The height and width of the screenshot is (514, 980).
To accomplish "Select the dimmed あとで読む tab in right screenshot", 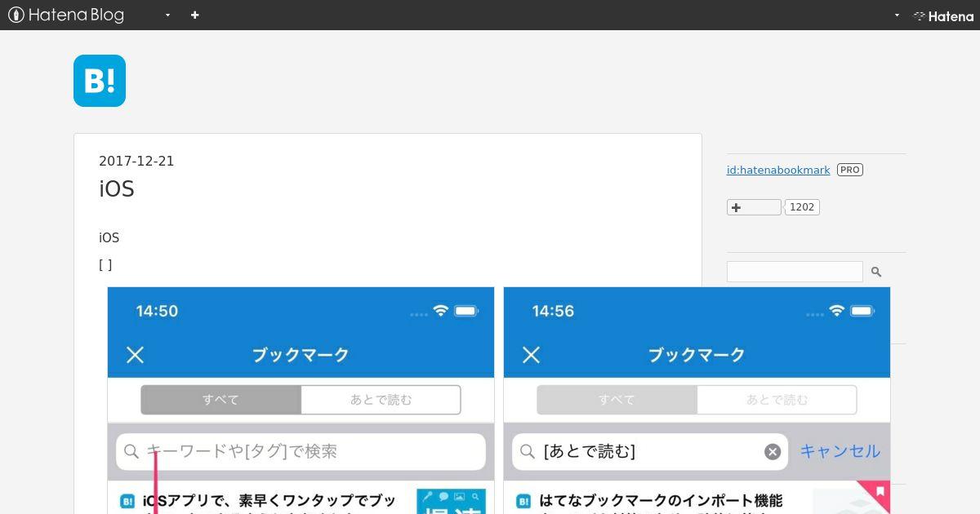I will (x=777, y=400).
